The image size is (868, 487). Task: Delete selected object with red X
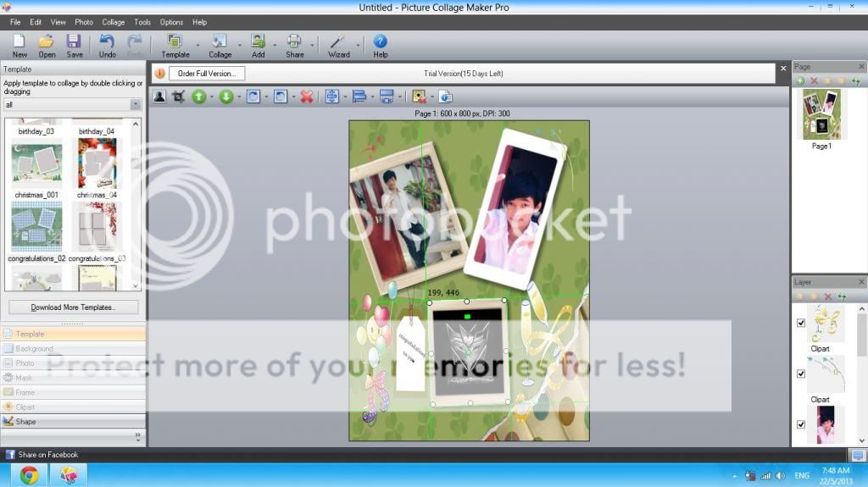[307, 97]
